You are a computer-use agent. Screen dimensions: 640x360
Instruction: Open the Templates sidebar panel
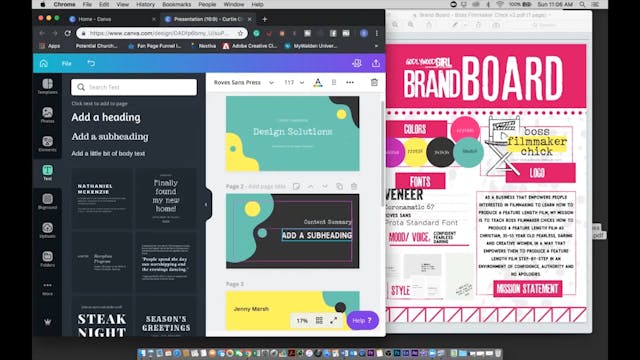coord(47,87)
